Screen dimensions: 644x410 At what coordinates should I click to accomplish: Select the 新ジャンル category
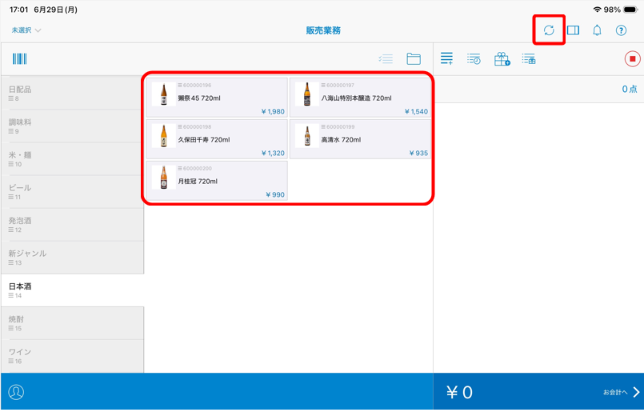(x=72, y=258)
